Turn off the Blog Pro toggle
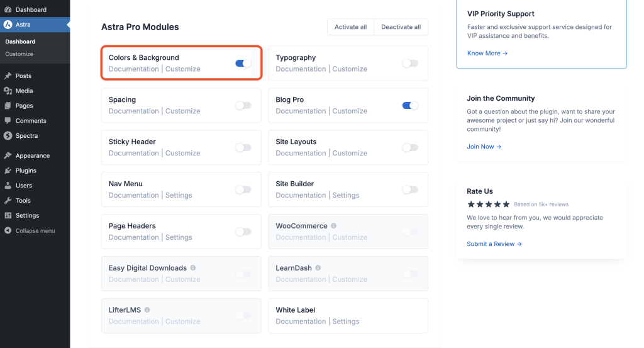Screen dimensions: 644x348 pyautogui.click(x=410, y=106)
